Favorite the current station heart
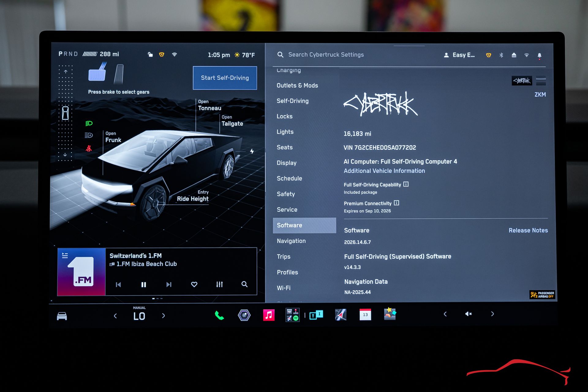 [194, 285]
